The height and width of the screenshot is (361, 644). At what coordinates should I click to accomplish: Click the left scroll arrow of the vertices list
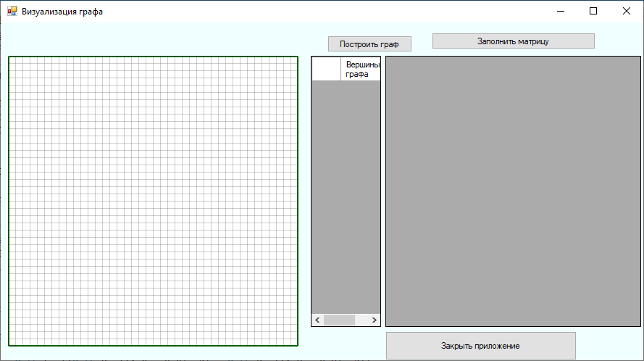(317, 320)
